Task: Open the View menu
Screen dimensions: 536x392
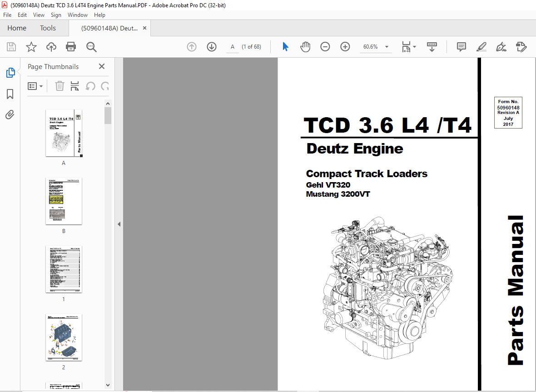Action: click(x=39, y=15)
